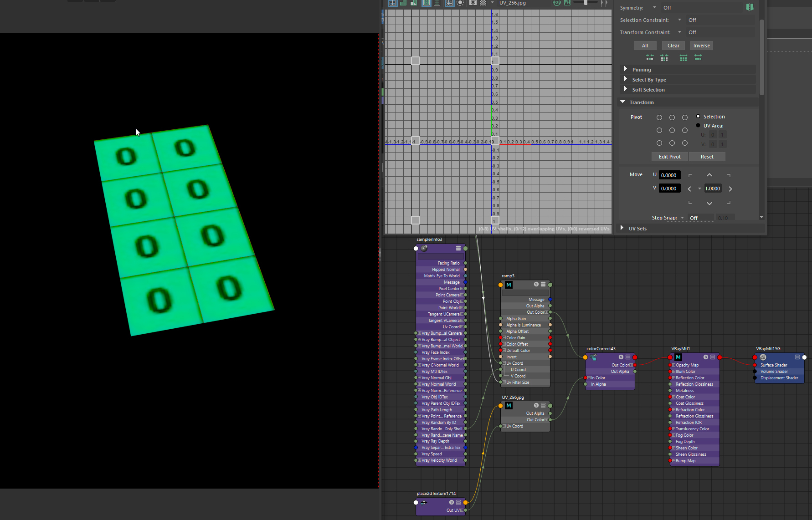Select the top-center pivot radio circle
The width and height of the screenshot is (812, 520).
pos(672,117)
